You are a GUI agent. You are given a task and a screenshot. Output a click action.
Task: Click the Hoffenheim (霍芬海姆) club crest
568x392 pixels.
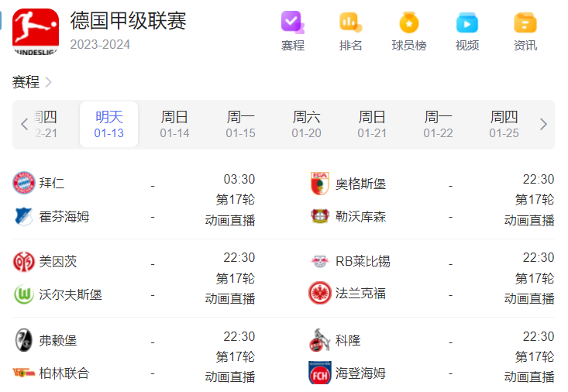pos(24,217)
